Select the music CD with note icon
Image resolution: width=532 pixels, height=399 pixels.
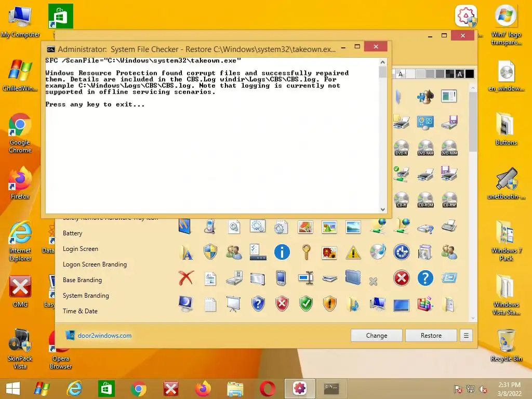(x=377, y=252)
